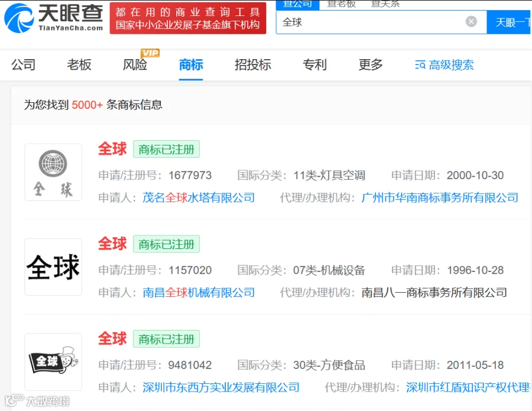Click the TianYanCha logo

(54, 18)
